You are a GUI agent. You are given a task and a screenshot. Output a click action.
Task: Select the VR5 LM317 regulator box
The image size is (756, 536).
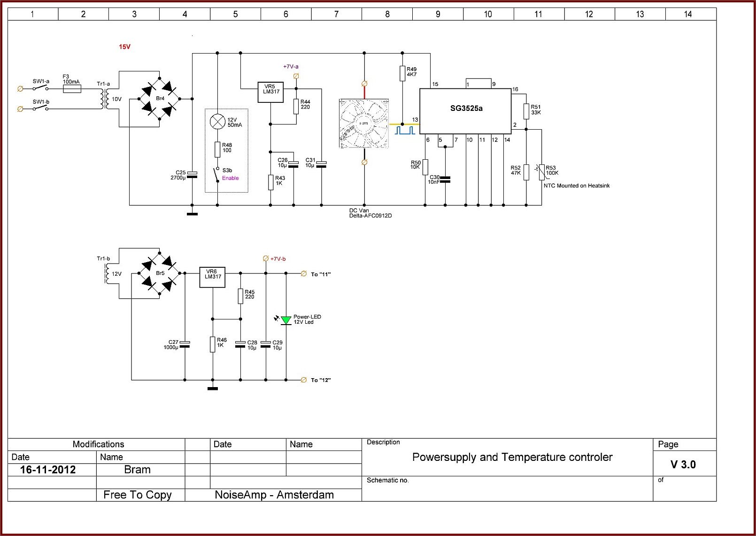coord(271,92)
